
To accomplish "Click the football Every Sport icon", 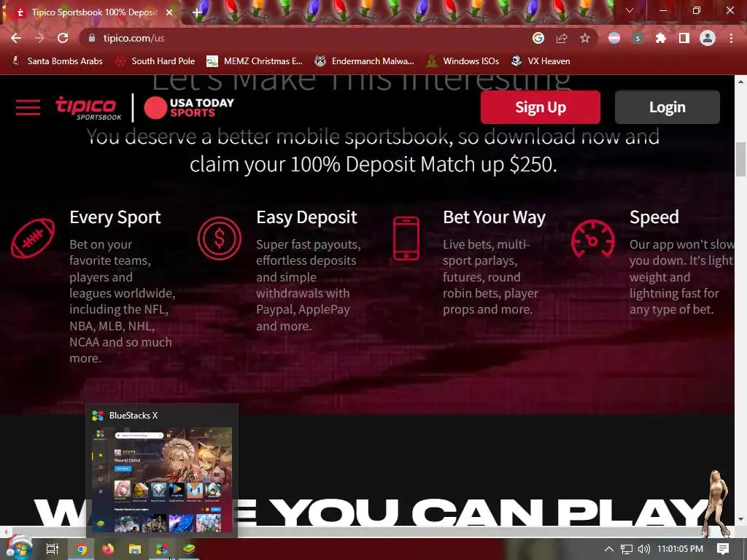I will tap(33, 238).
